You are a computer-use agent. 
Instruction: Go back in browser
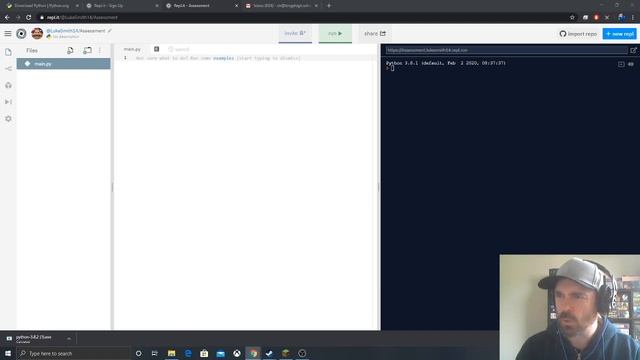[x=7, y=18]
